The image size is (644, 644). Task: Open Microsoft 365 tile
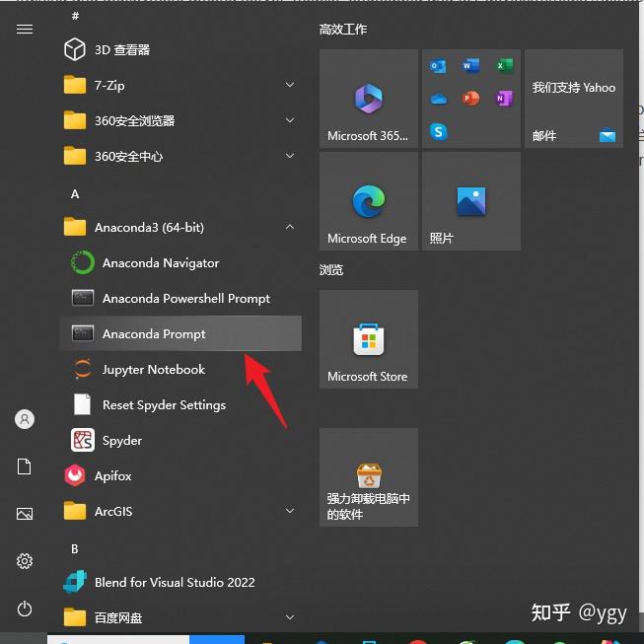tap(369, 99)
